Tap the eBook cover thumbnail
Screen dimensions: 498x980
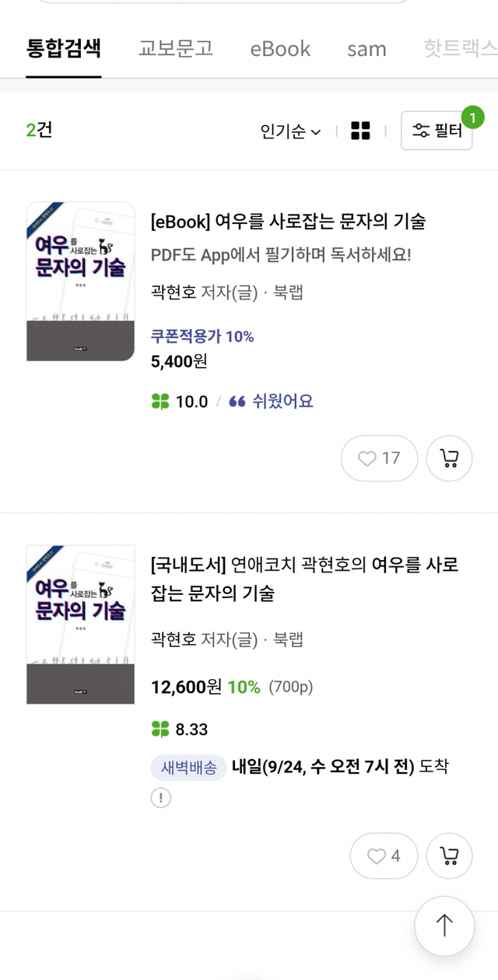(x=80, y=281)
